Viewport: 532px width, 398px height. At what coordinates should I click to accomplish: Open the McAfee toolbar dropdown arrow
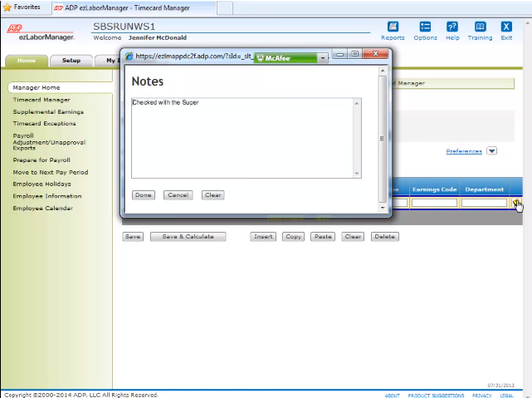click(x=322, y=58)
